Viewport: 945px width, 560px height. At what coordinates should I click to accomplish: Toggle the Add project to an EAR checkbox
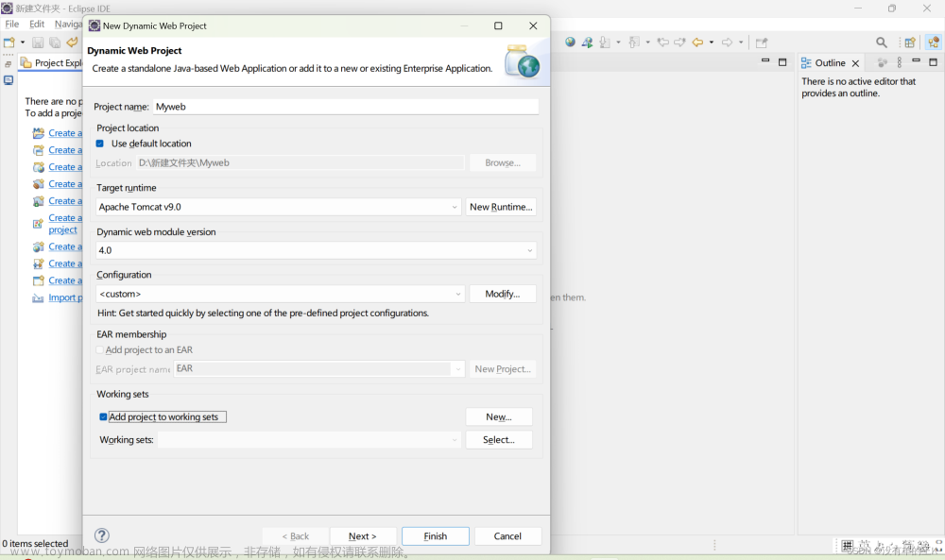(100, 349)
